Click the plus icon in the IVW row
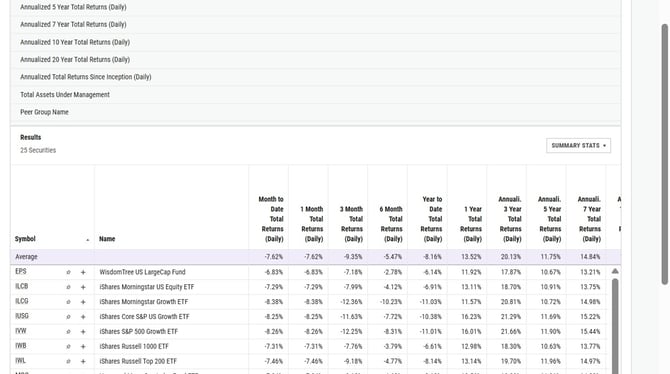Image resolution: width=670 pixels, height=374 pixels. pos(83,332)
